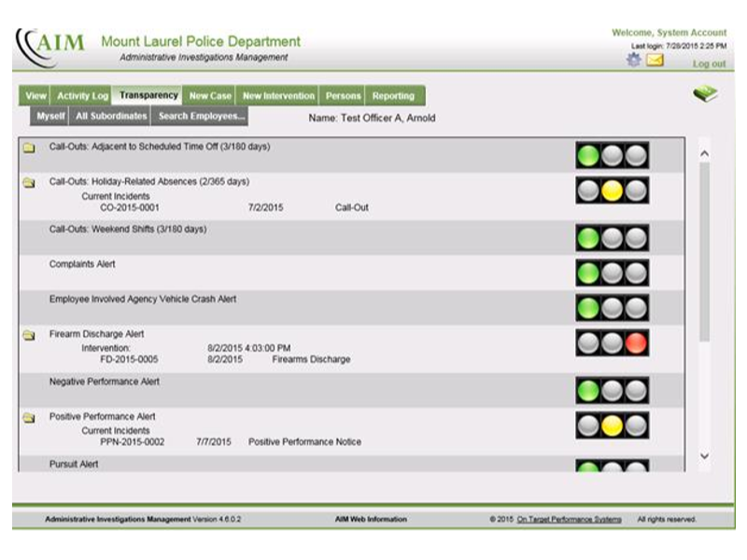Collapse the Holiday-Related Absences folder
The height and width of the screenshot is (560, 747).
click(29, 183)
